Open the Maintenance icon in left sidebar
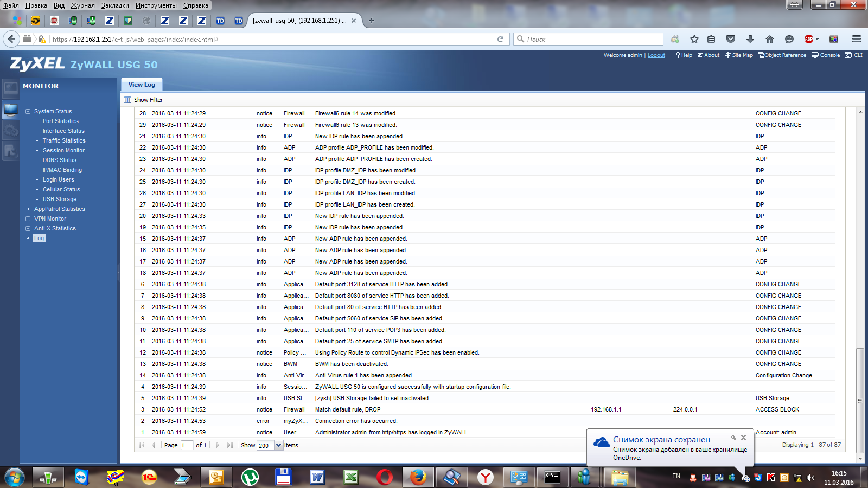Viewport: 868px width, 488px height. [11, 151]
